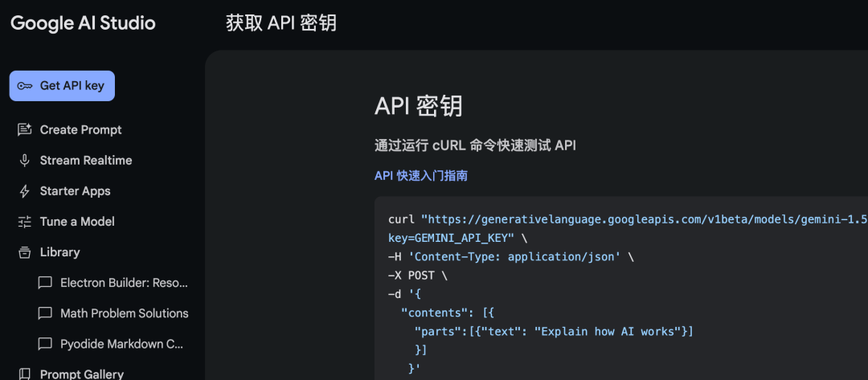The width and height of the screenshot is (868, 380).
Task: Click the Tune a Model sliders icon
Action: 24,222
